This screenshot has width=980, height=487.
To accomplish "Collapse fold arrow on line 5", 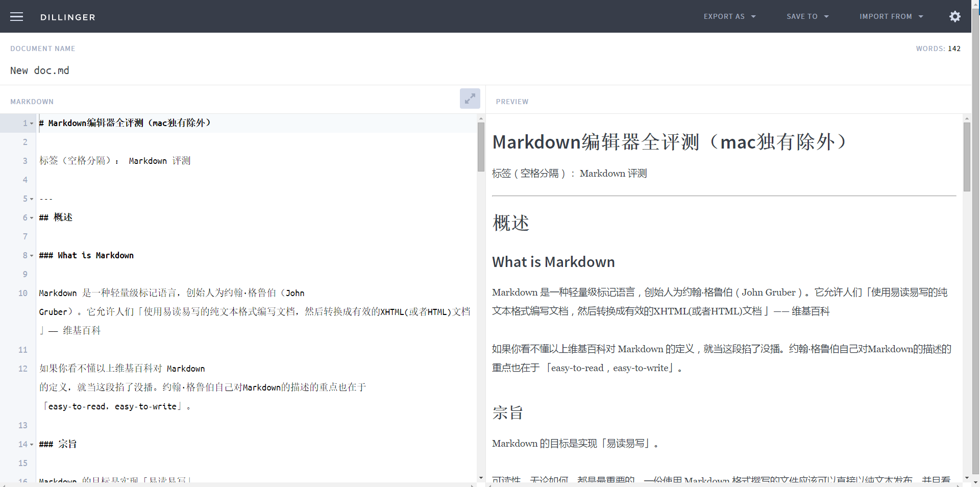I will (32, 199).
